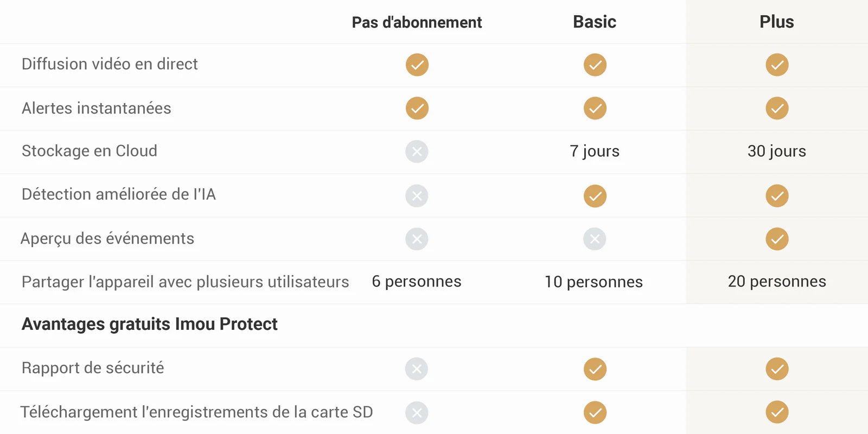Viewport: 868px width, 434px height.
Task: Click the 20 personnes sharing value
Action: 776,281
